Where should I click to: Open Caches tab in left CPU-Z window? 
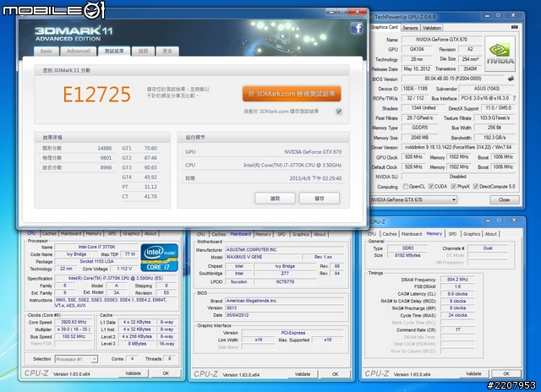49,234
